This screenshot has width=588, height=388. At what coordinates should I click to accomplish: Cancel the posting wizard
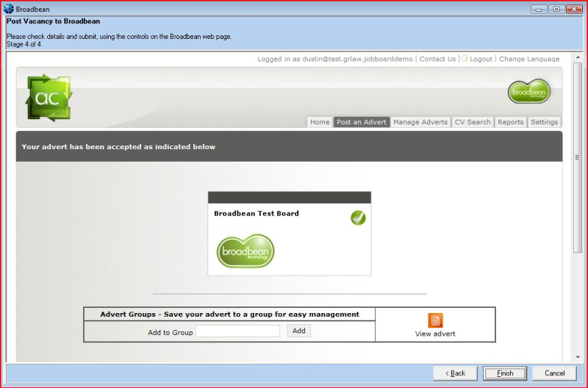(x=554, y=373)
